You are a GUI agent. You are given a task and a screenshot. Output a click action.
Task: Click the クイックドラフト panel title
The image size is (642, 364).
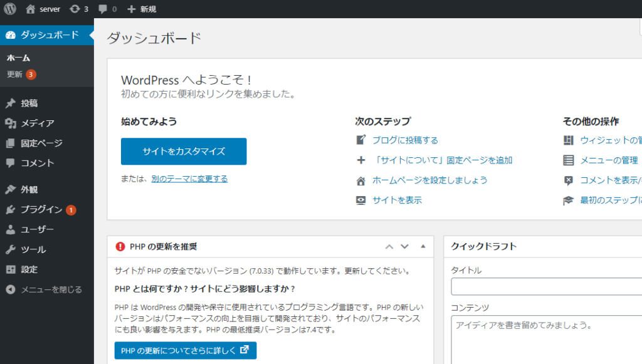(484, 246)
